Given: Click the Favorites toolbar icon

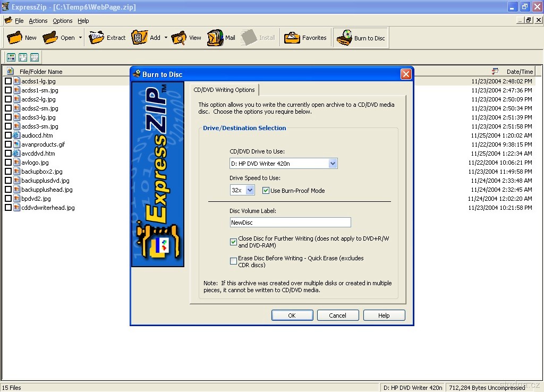Looking at the screenshot, I should [x=292, y=38].
